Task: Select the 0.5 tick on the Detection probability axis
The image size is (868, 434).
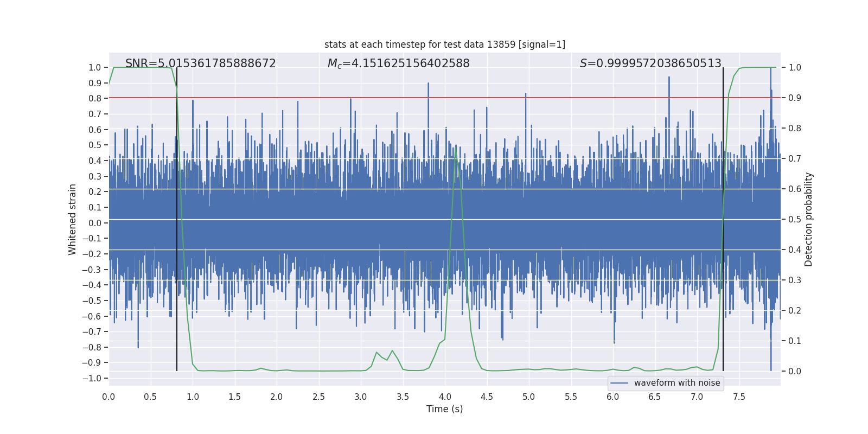Action: (795, 220)
